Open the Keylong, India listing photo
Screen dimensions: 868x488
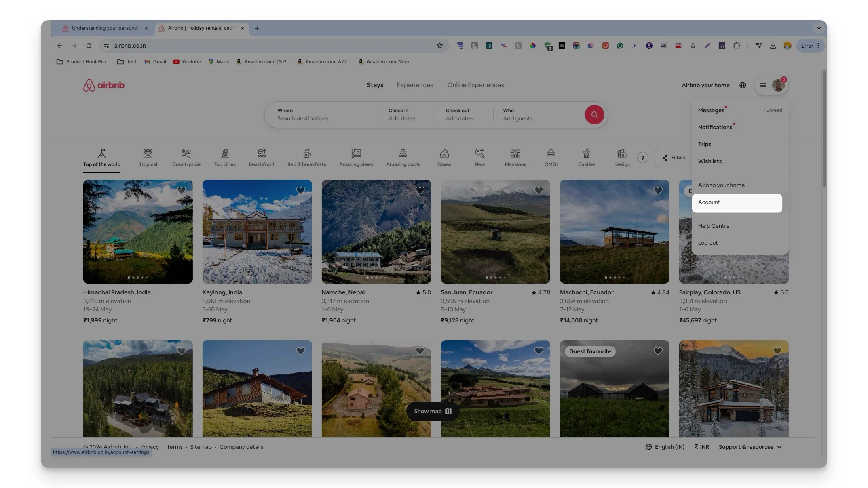257,231
